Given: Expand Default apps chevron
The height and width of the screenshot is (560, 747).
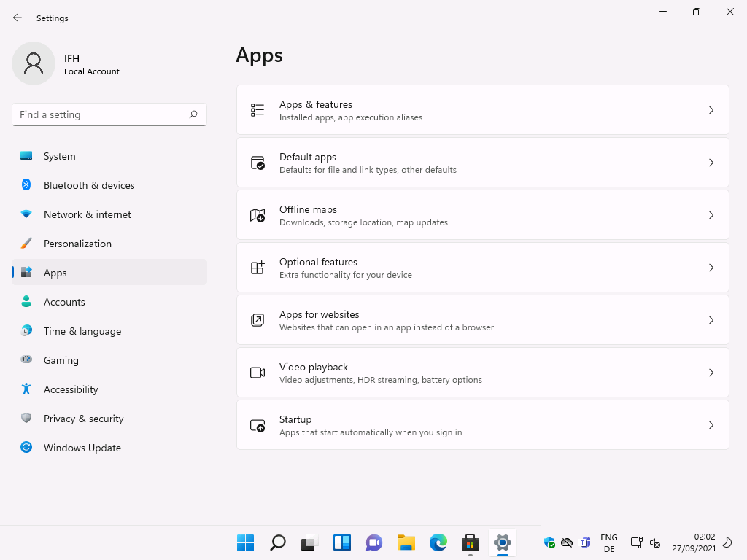Looking at the screenshot, I should click(x=711, y=163).
